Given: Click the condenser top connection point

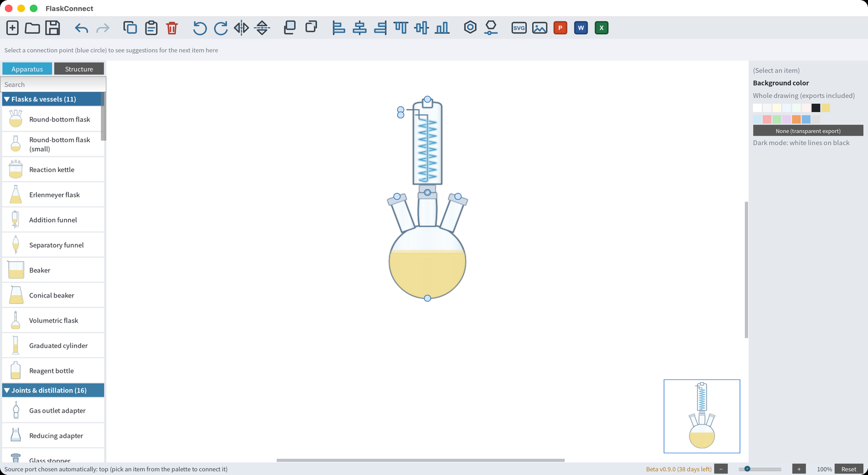Looking at the screenshot, I should (427, 100).
